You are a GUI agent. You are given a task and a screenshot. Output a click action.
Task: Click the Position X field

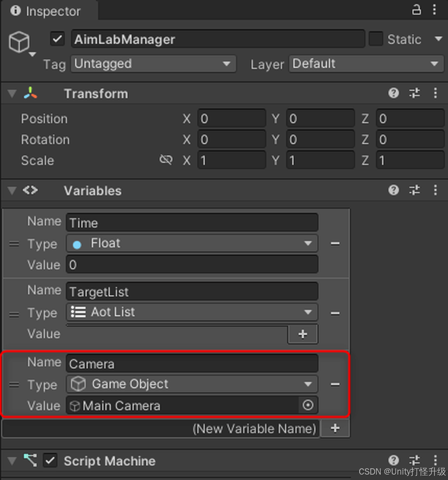click(x=232, y=119)
